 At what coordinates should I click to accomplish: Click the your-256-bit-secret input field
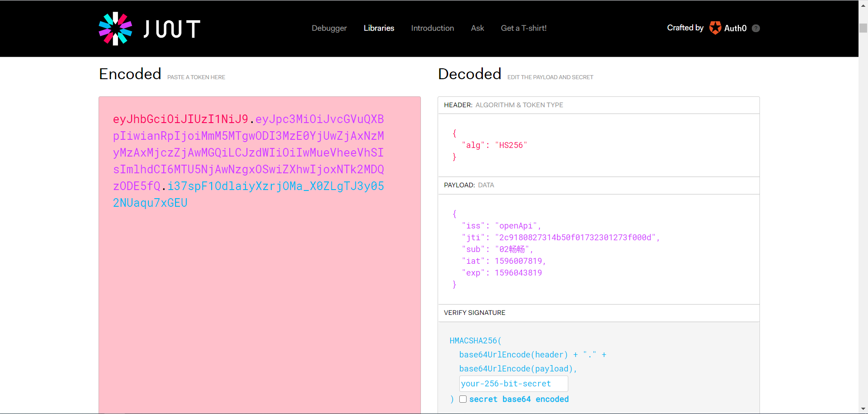(514, 384)
